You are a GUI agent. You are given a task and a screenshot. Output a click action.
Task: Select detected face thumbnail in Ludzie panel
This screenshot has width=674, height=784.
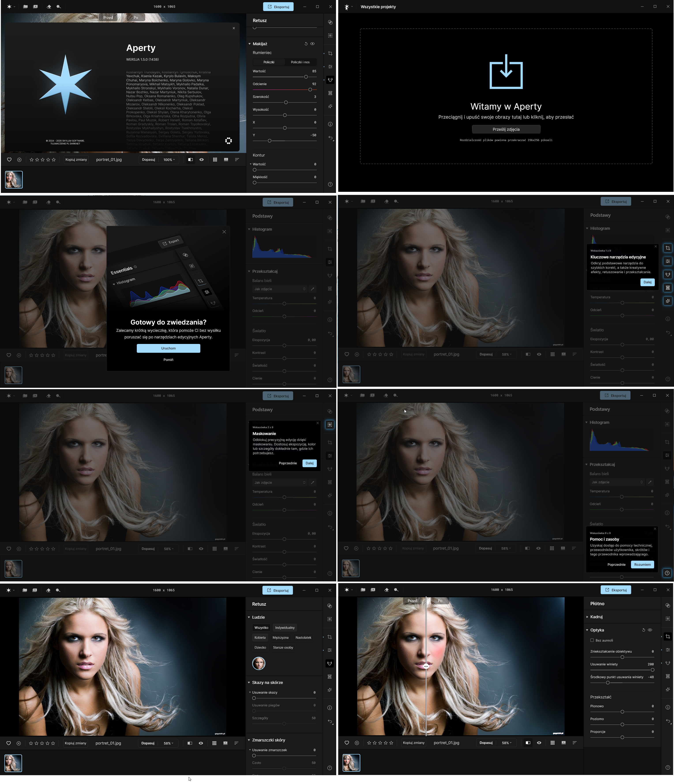coord(259,663)
